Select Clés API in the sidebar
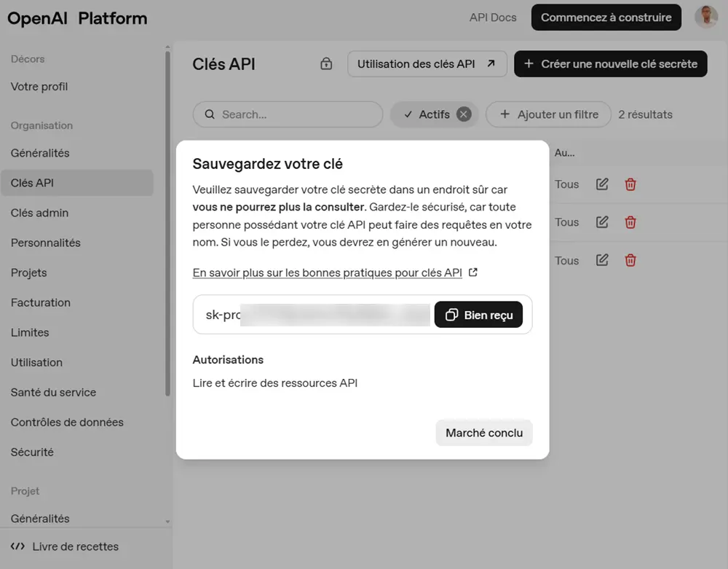 [76, 183]
